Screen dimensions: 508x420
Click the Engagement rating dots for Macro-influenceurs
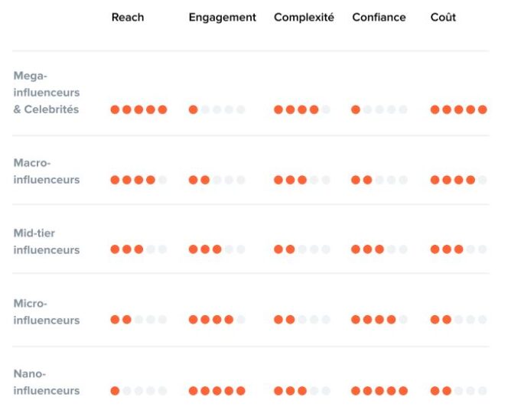pyautogui.click(x=217, y=180)
